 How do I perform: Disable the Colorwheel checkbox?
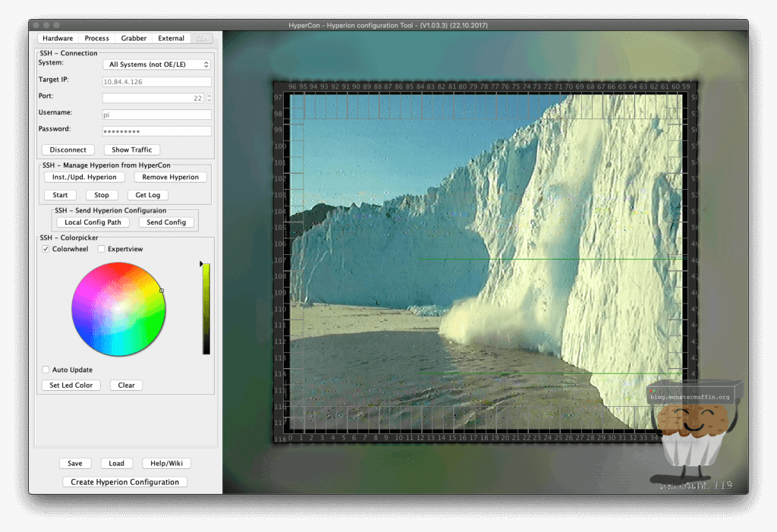click(46, 249)
